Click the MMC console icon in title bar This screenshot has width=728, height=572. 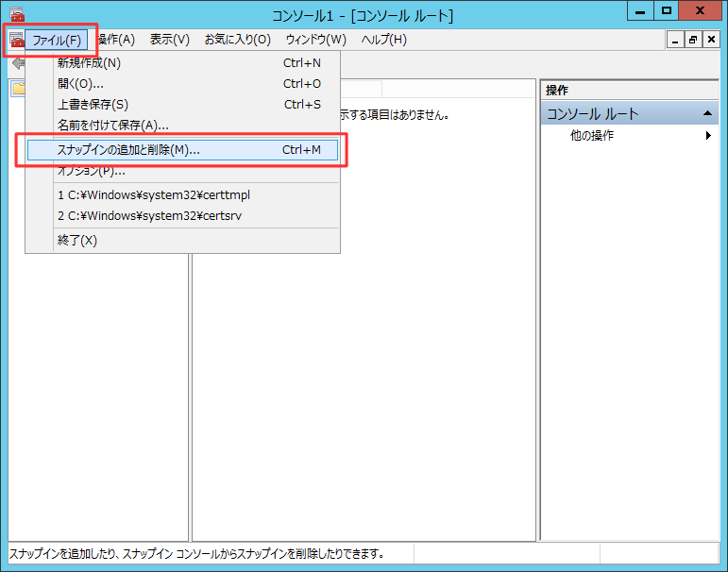[17, 14]
